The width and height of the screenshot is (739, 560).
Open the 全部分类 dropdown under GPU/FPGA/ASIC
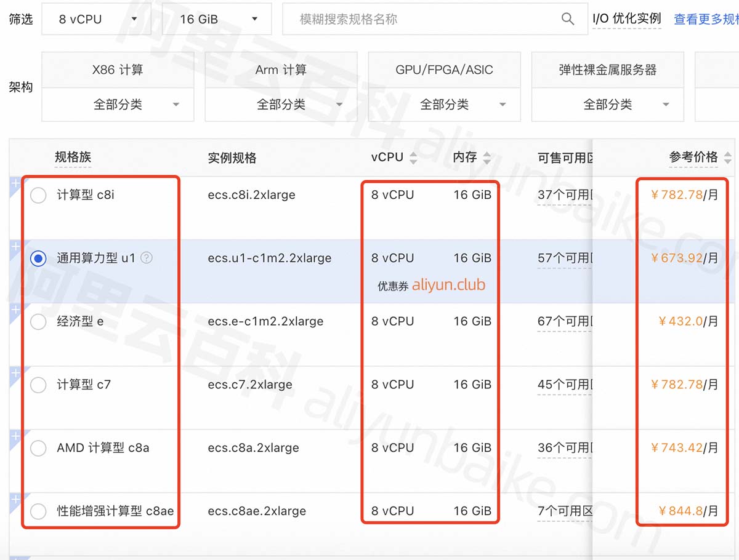coord(444,105)
